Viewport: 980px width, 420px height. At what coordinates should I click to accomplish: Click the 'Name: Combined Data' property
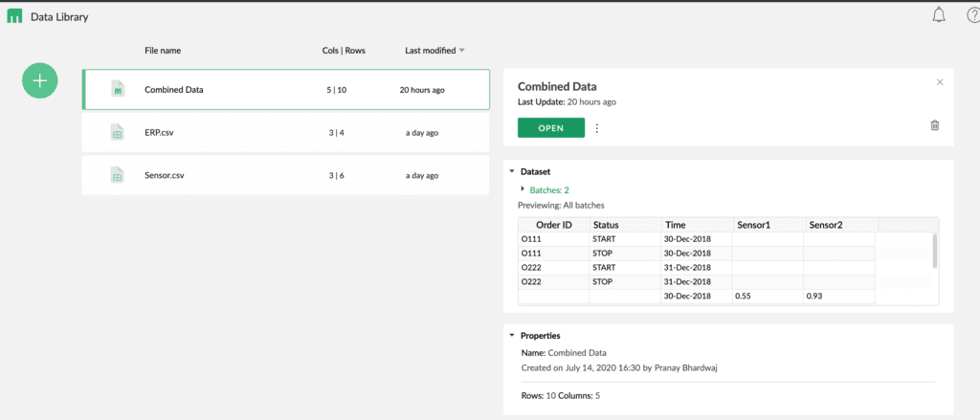click(564, 352)
